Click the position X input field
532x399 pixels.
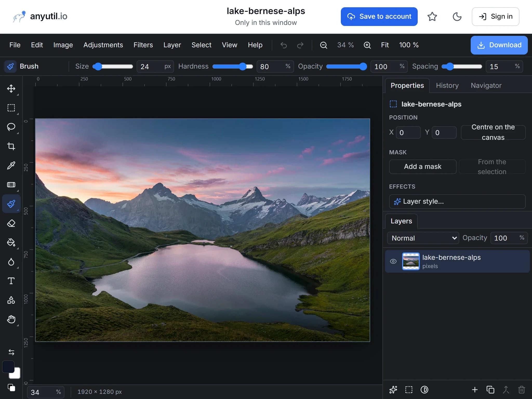408,132
